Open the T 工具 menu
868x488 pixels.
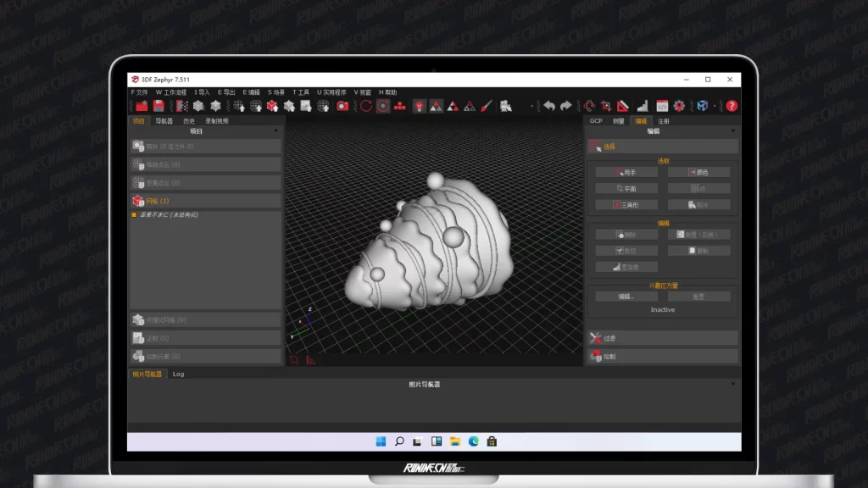click(301, 92)
